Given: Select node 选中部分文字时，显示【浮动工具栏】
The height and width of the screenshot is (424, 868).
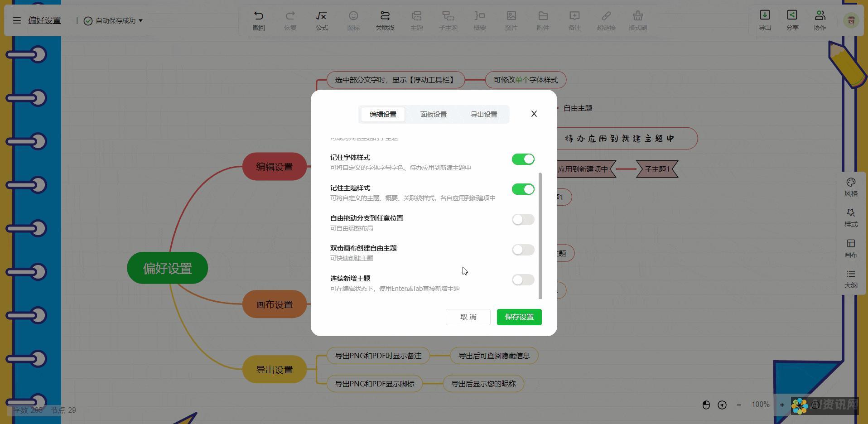Looking at the screenshot, I should (x=395, y=80).
